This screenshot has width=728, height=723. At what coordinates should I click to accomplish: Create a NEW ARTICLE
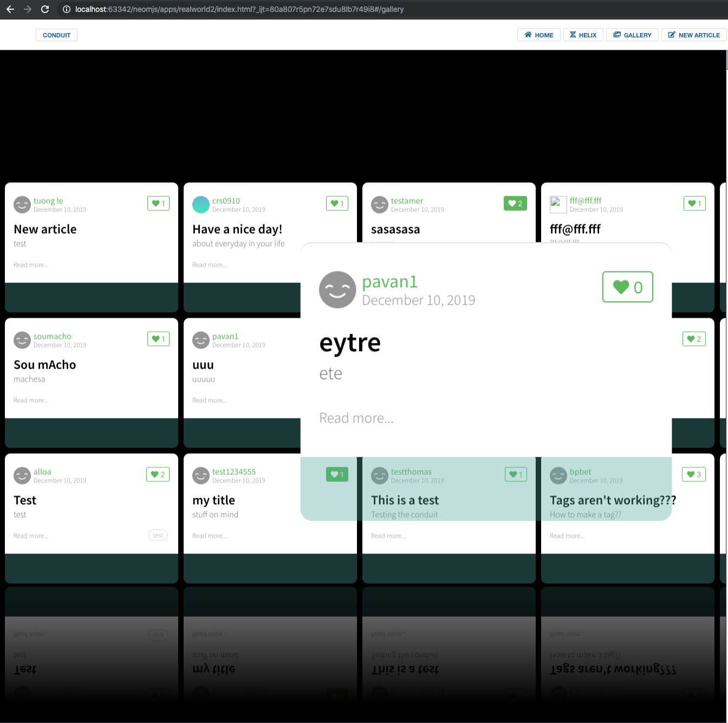(x=693, y=35)
